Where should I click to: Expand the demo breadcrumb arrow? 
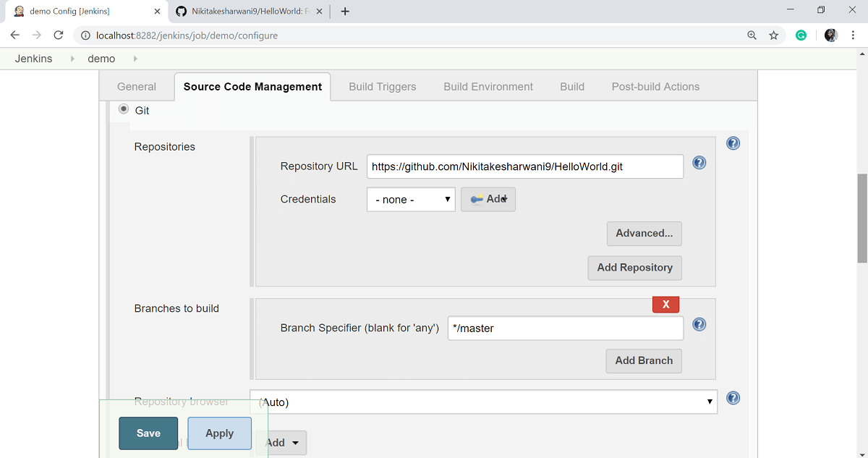tap(135, 59)
